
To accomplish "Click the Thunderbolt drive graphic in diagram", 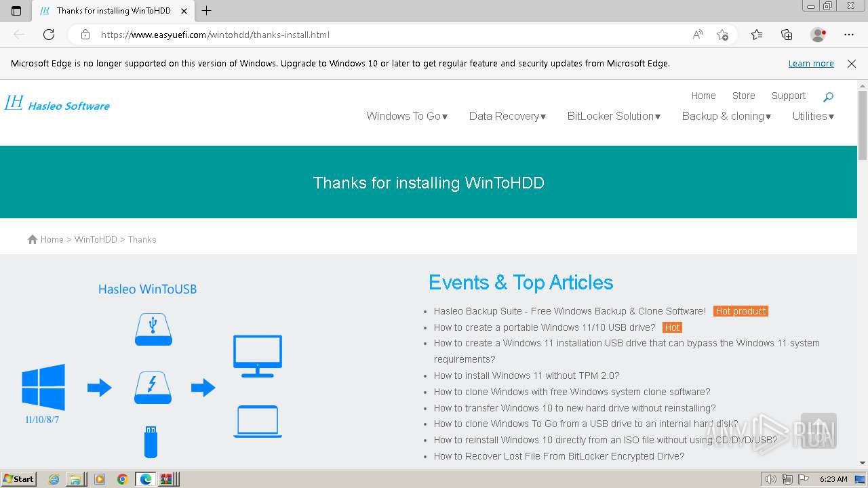I will 153,388.
